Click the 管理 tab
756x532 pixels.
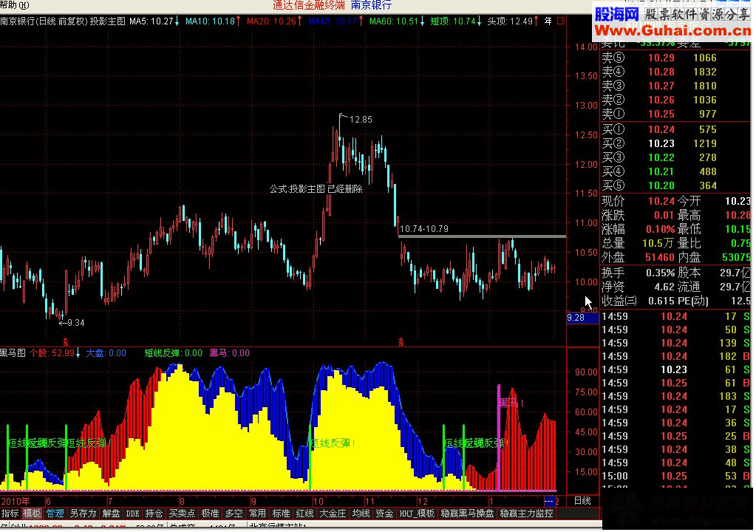(x=55, y=514)
